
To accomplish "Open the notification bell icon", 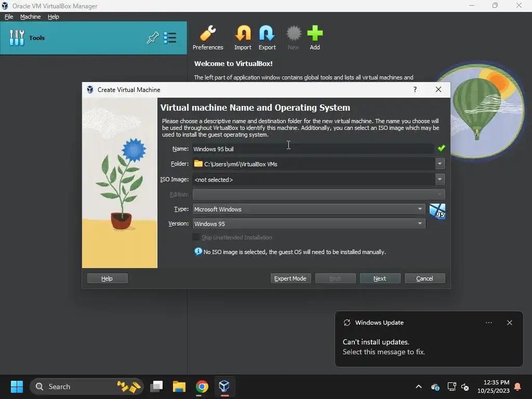I will point(517,387).
